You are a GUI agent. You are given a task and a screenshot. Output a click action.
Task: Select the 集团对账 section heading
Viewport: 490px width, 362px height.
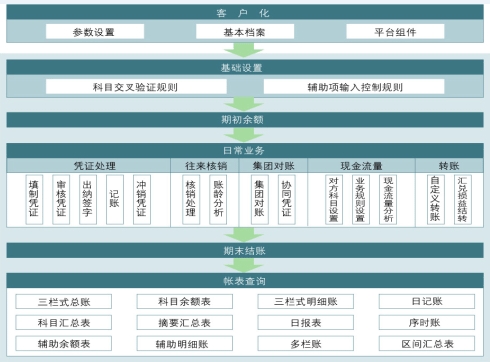(273, 165)
